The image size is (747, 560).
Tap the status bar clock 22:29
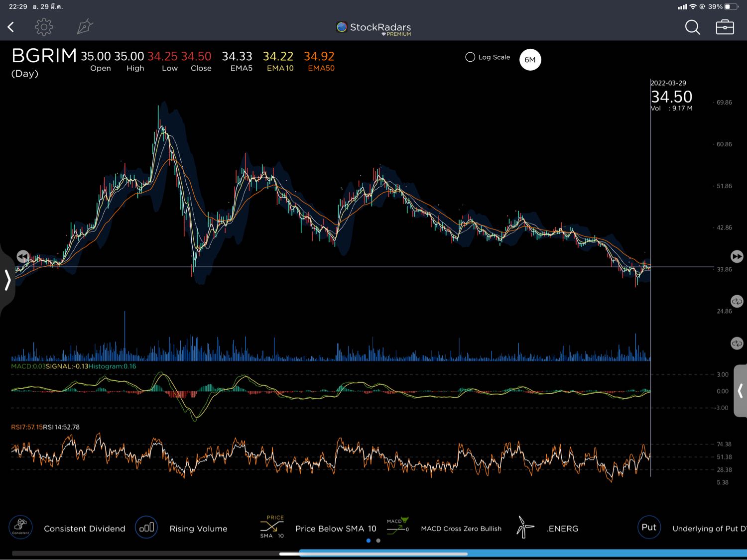(18, 7)
